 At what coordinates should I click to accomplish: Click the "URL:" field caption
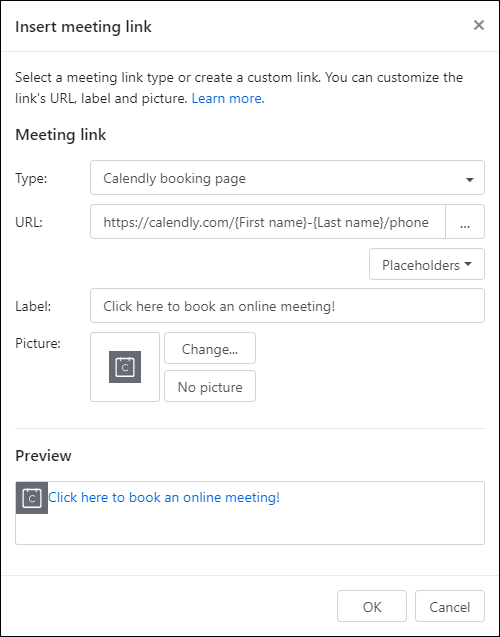coord(29,222)
